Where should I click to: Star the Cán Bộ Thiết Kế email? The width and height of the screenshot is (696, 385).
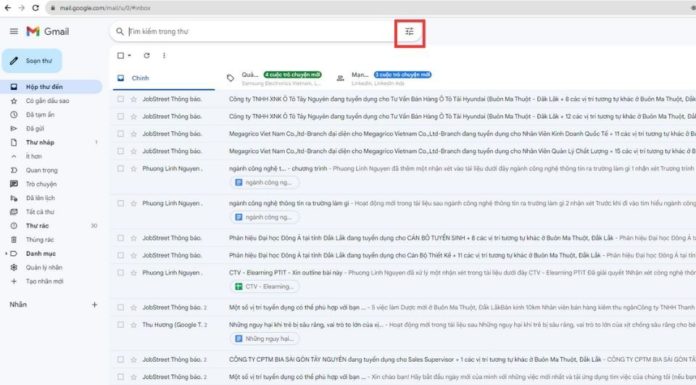click(x=134, y=255)
